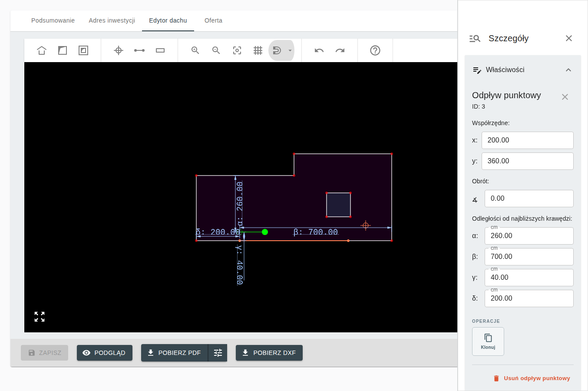Open PDF export settings sliders icon
The width and height of the screenshot is (588, 391).
pyautogui.click(x=218, y=353)
